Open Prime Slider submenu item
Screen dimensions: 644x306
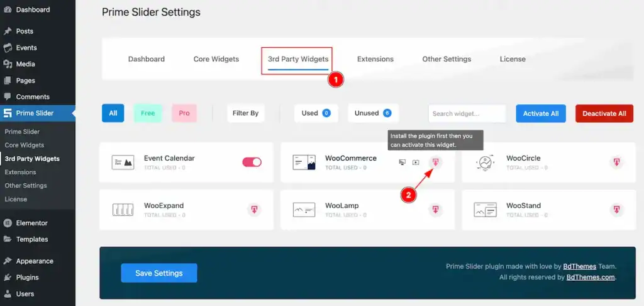22,132
